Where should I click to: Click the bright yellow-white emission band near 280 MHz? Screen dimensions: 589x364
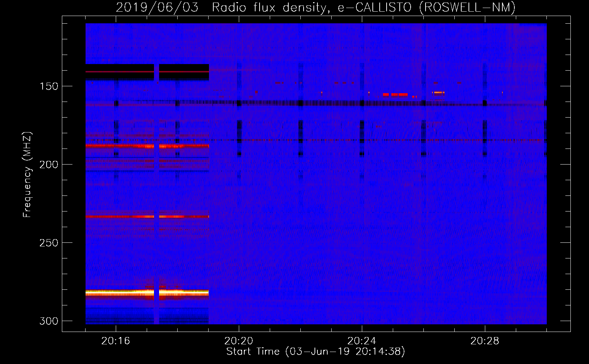point(147,293)
